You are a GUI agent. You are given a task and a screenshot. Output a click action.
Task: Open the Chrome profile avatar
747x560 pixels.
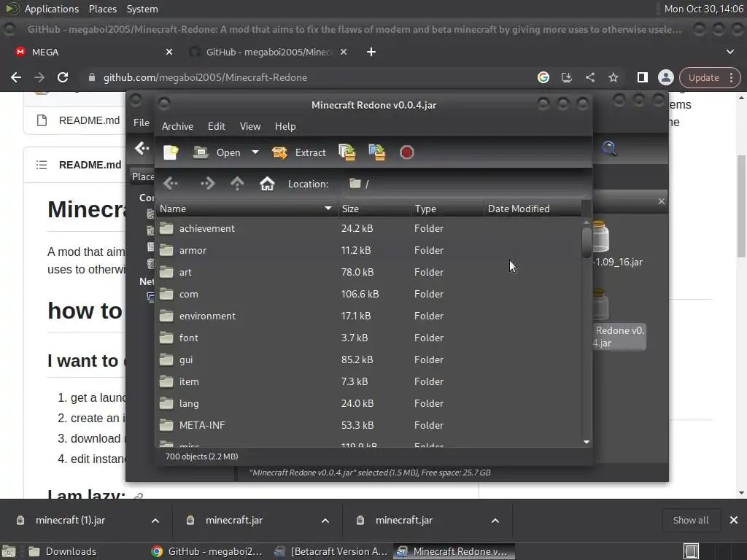665,77
